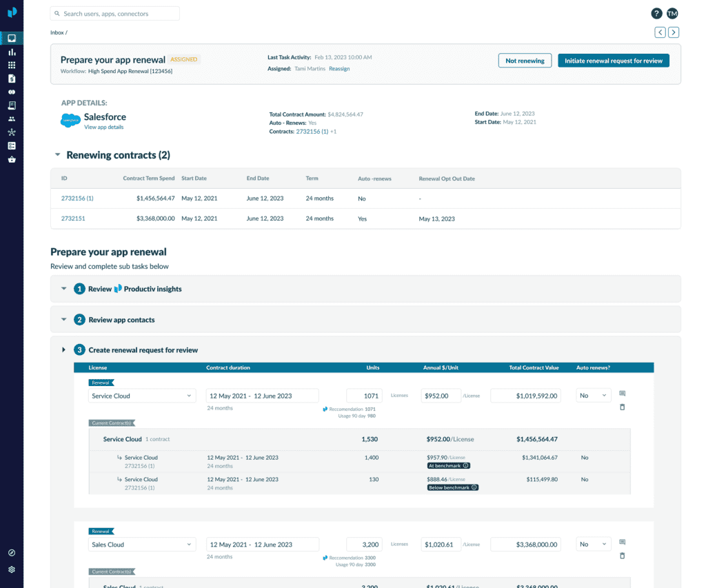
Task: Edit Sales Cloud total value $3,368,000.00
Action: pyautogui.click(x=525, y=545)
